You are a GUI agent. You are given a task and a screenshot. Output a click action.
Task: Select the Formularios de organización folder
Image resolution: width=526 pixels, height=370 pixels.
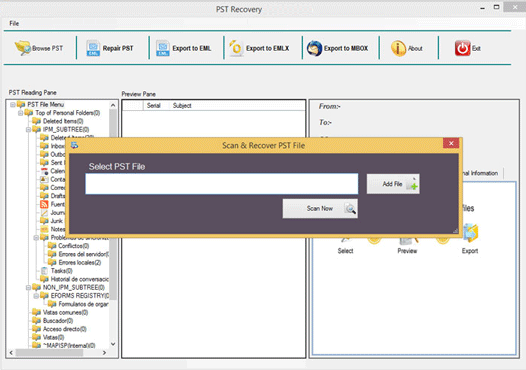click(84, 304)
